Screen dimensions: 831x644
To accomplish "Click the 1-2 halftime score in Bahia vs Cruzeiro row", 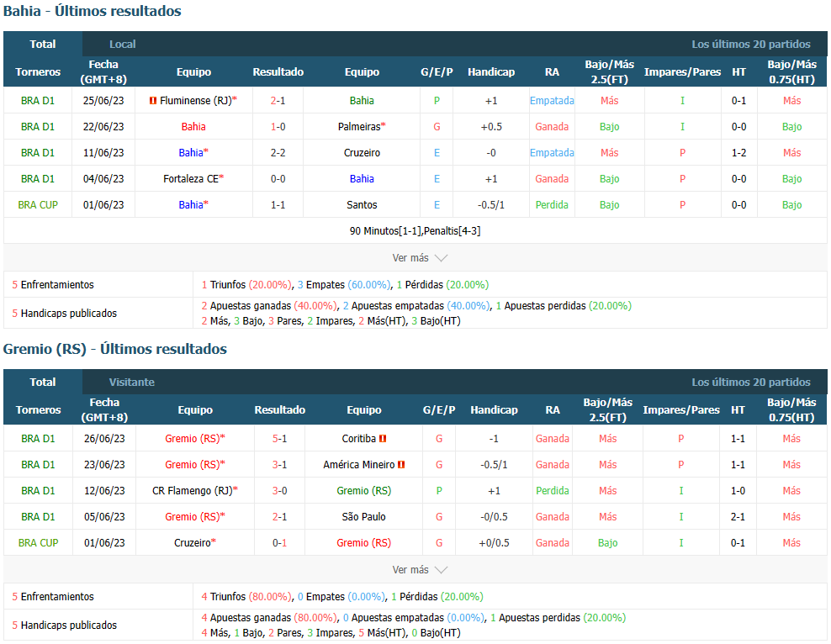I will tap(738, 152).
